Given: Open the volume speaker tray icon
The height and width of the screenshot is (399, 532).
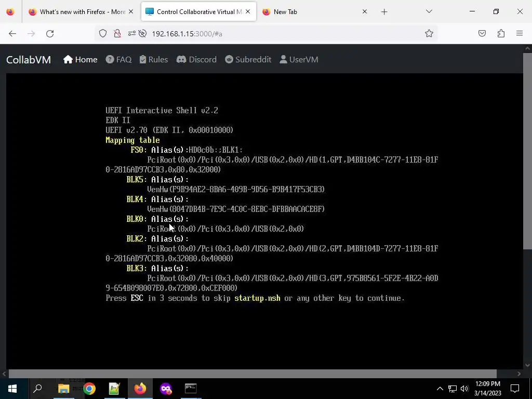Looking at the screenshot, I should click(x=464, y=389).
